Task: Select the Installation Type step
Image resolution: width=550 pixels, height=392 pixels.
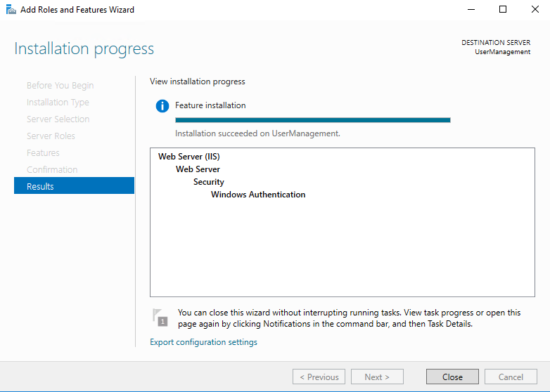Action: 58,103
